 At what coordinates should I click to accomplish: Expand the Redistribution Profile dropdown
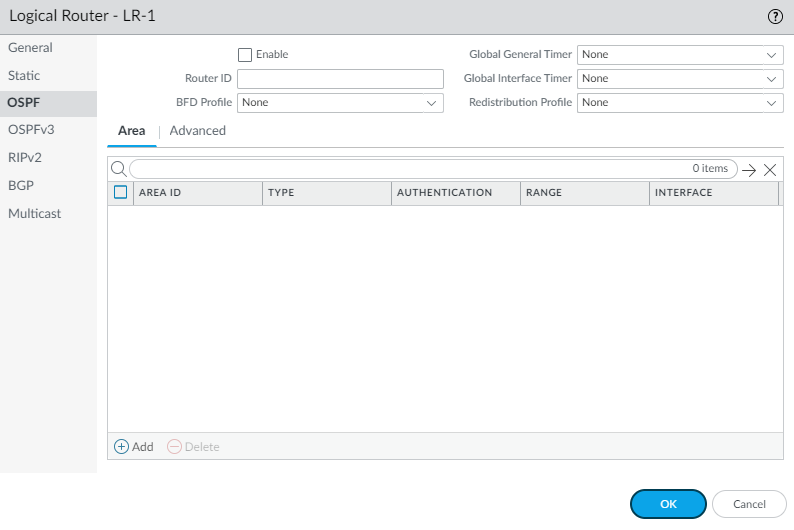point(680,103)
